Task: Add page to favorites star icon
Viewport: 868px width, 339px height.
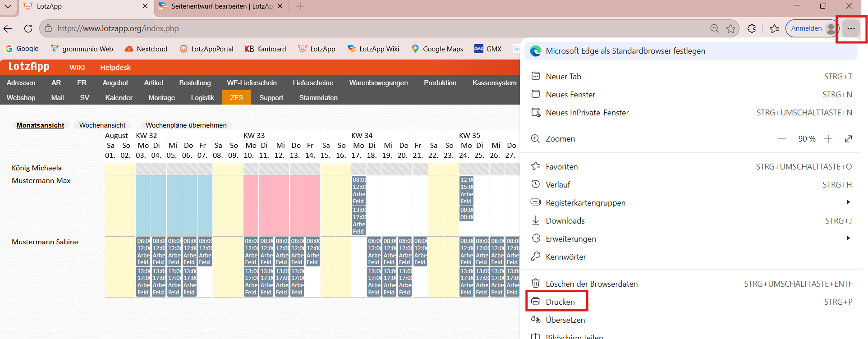Action: (x=731, y=28)
